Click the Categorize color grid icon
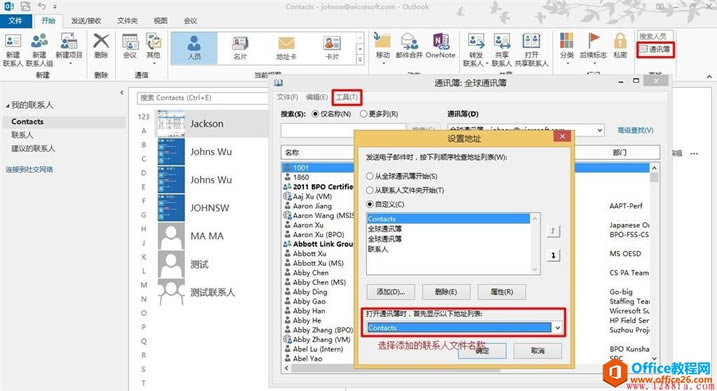Viewport: 717px width, 391px height. pyautogui.click(x=567, y=41)
